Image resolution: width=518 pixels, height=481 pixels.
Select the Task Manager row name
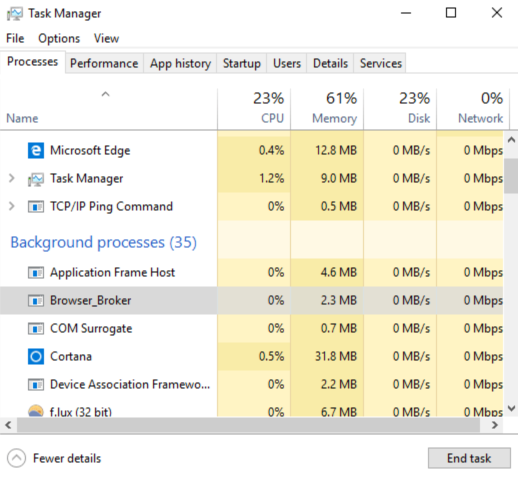click(87, 179)
